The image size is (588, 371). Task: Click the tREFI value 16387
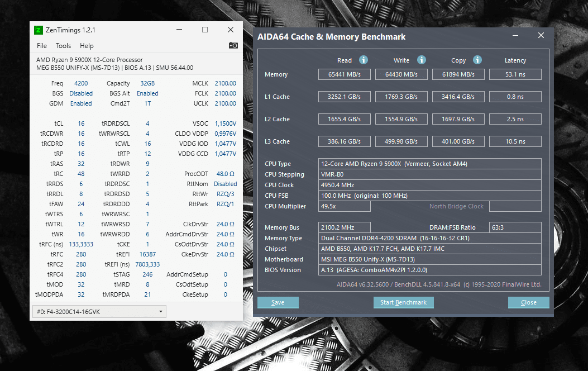147,254
